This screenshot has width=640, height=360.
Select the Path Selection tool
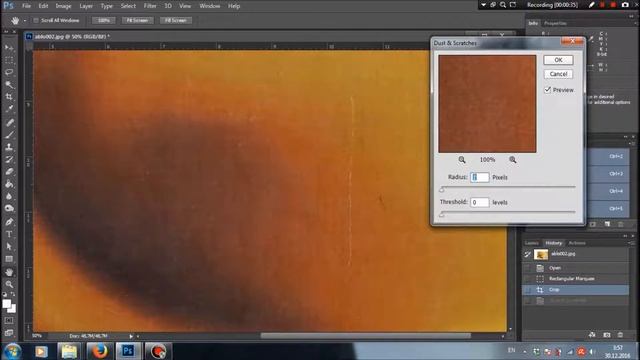[x=9, y=247]
